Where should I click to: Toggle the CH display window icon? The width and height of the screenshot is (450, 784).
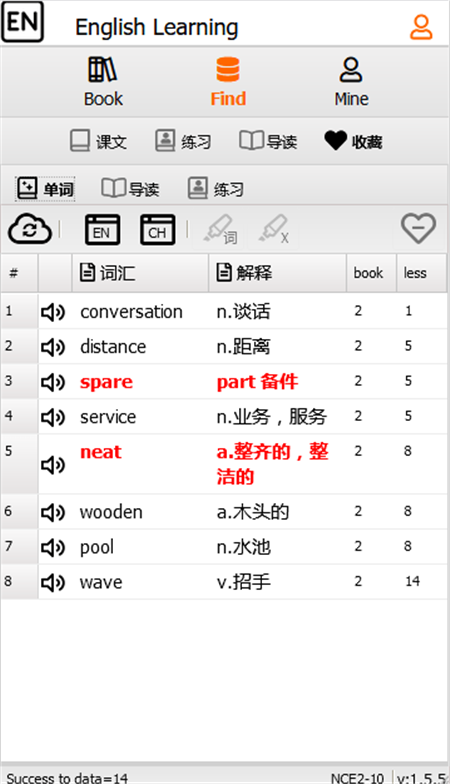point(158,230)
